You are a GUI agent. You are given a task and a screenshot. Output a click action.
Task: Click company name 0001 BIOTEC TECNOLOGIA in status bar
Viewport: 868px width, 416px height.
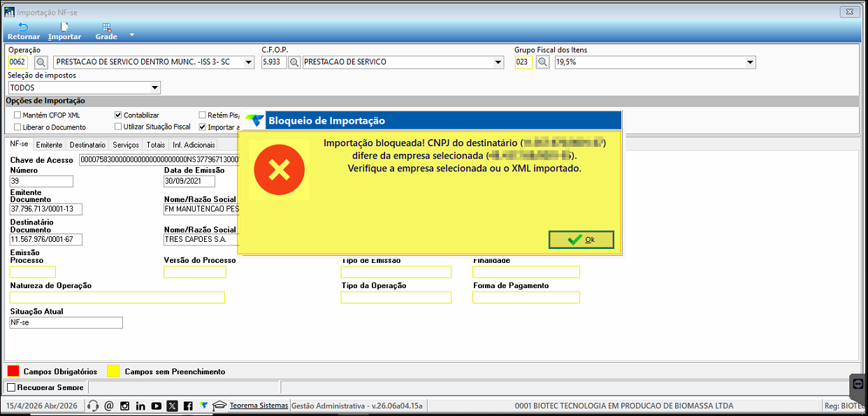[623, 406]
